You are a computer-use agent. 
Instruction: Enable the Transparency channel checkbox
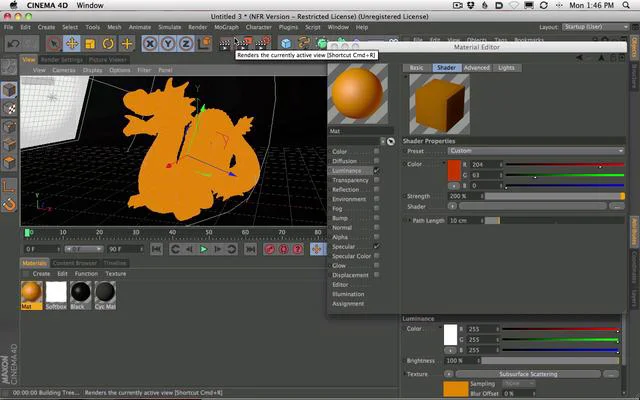[376, 180]
